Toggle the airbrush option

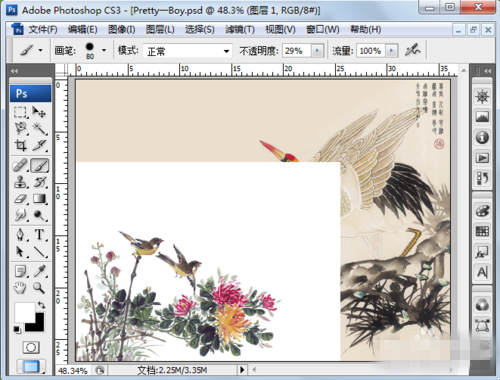[x=412, y=50]
